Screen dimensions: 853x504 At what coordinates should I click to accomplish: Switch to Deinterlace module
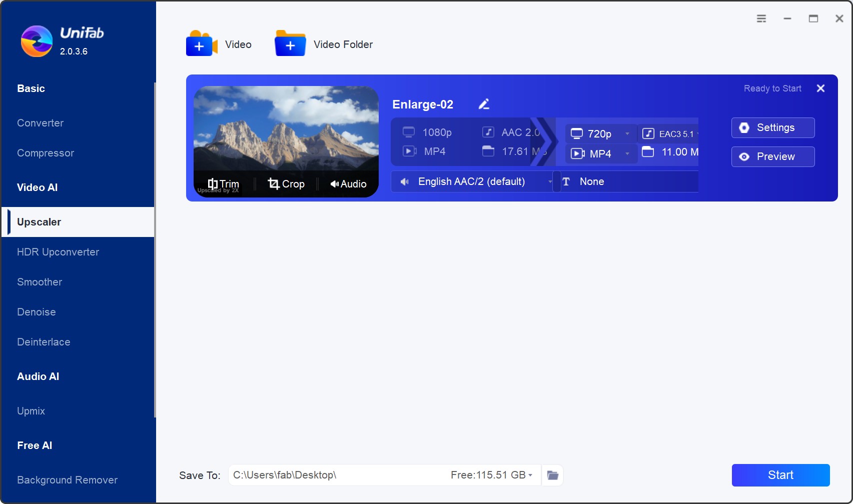coord(78,342)
